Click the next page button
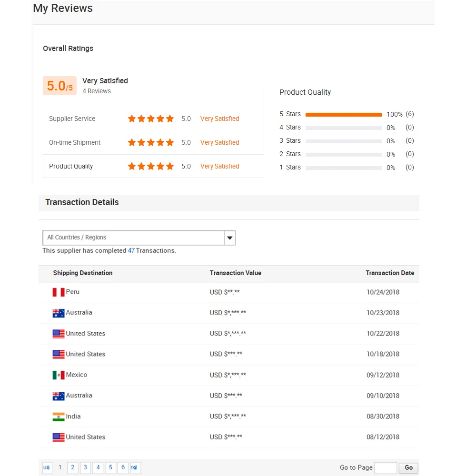 point(135,467)
